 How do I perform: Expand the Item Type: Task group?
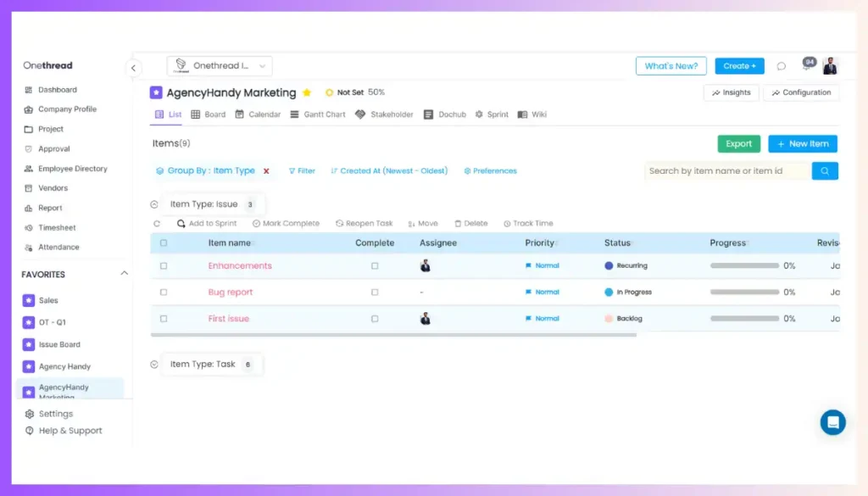(154, 365)
